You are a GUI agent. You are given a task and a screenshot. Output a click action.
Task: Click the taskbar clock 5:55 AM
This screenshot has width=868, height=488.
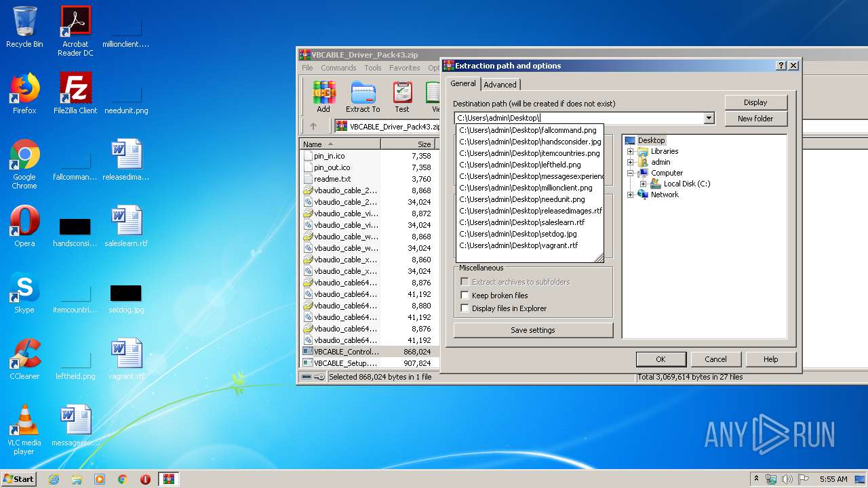pyautogui.click(x=833, y=479)
